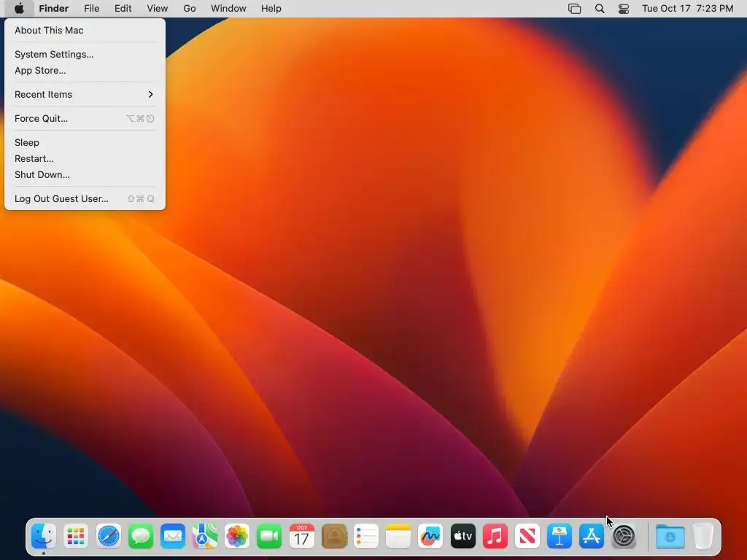Open the Apple TV app
This screenshot has height=560, width=747.
coord(462,536)
